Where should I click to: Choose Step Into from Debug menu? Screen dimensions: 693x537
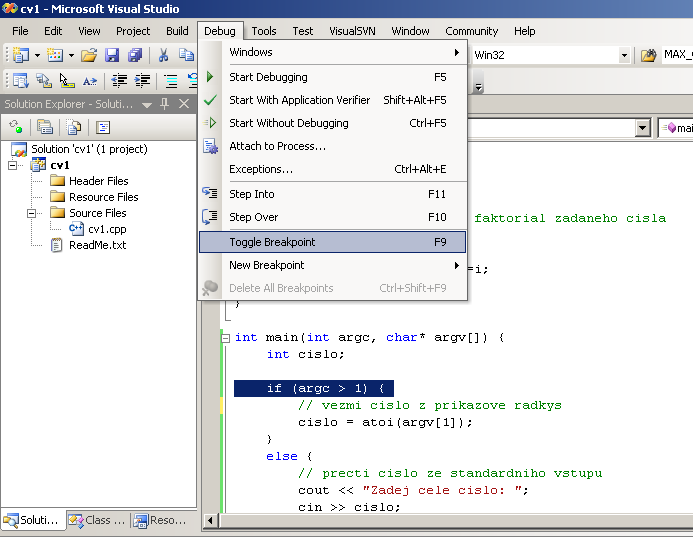332,194
